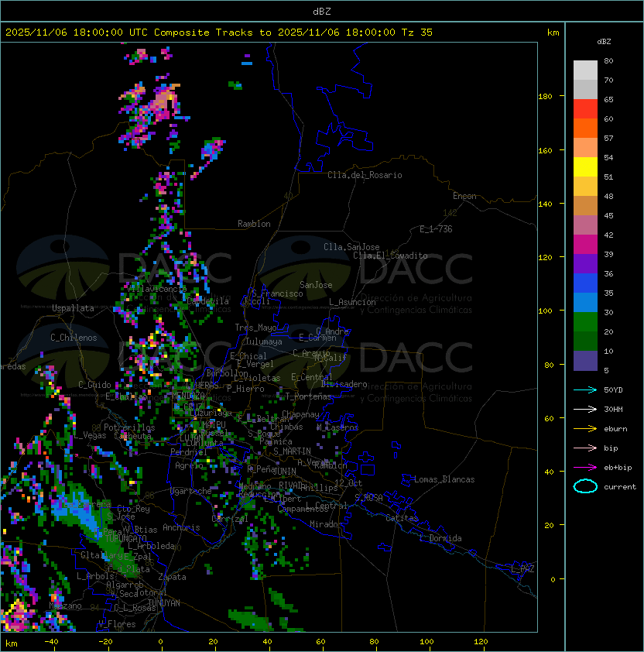Click the legend value '10'
This screenshot has width=644, height=652.
pyautogui.click(x=608, y=351)
